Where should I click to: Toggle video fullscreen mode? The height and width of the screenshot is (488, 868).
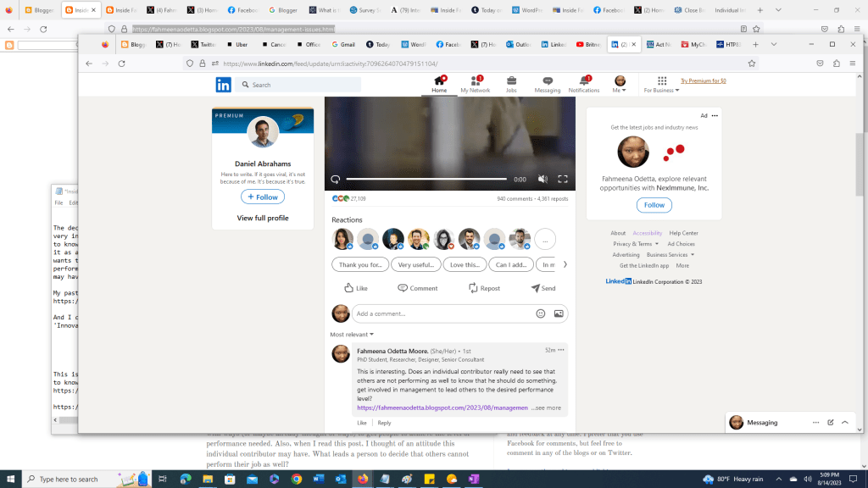click(562, 180)
